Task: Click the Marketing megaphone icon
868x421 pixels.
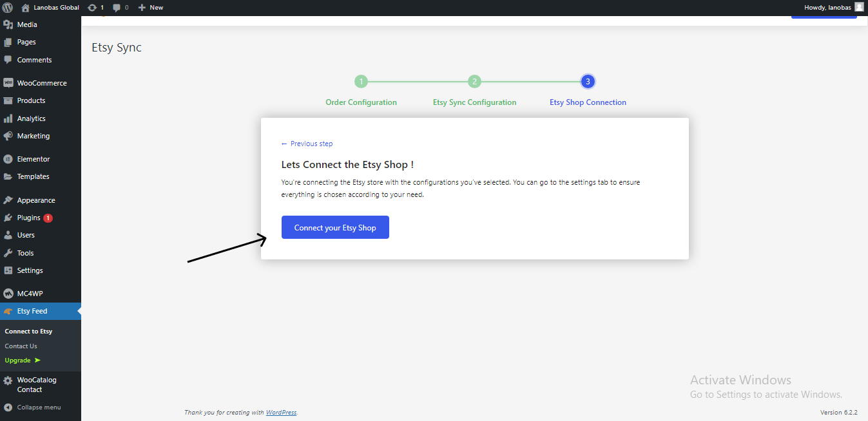Action: coord(8,136)
